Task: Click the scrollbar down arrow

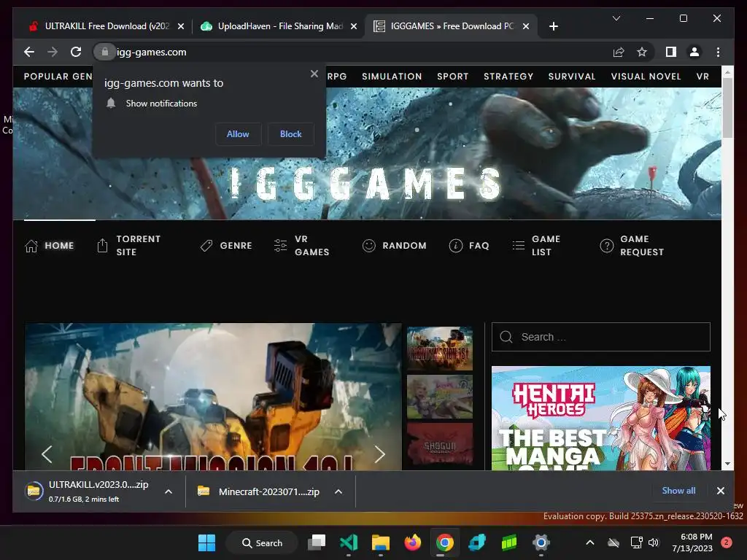Action: pyautogui.click(x=727, y=463)
